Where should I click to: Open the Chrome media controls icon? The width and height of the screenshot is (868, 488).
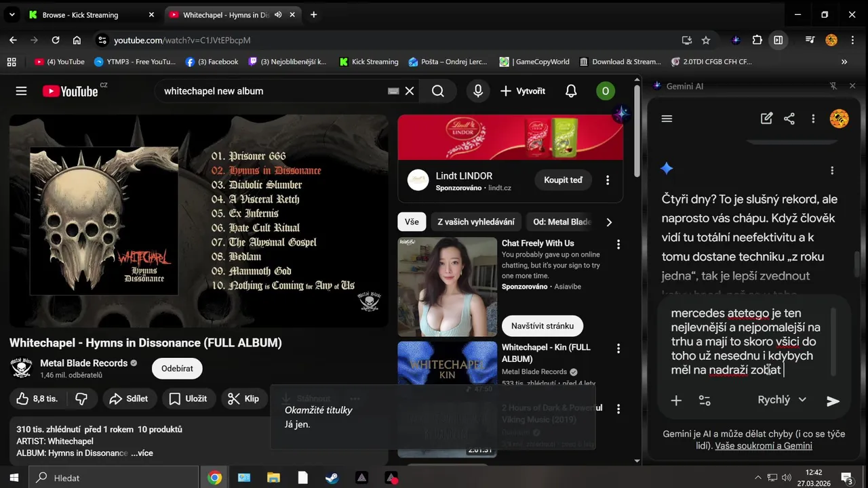click(810, 40)
